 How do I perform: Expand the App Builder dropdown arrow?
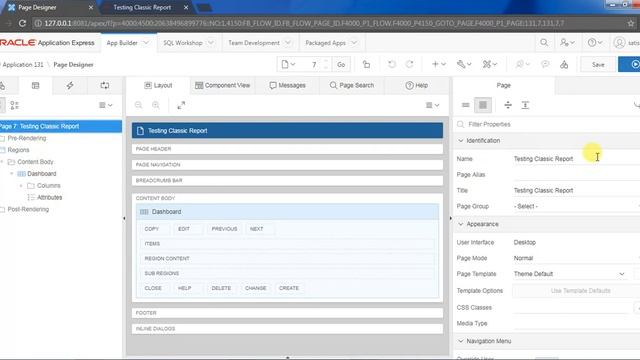pos(146,43)
